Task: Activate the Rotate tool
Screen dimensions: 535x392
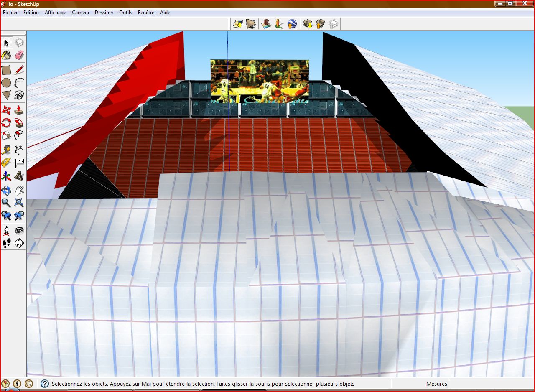Action: click(x=6, y=123)
